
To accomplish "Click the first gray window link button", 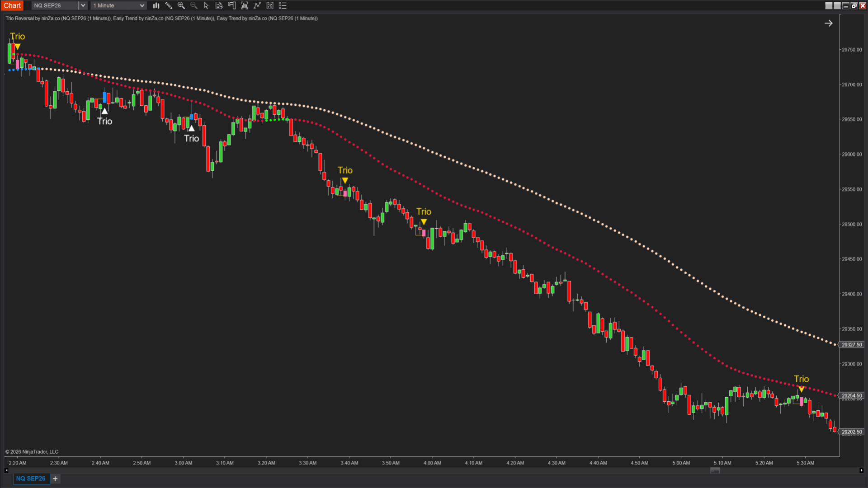I will [x=829, y=5].
